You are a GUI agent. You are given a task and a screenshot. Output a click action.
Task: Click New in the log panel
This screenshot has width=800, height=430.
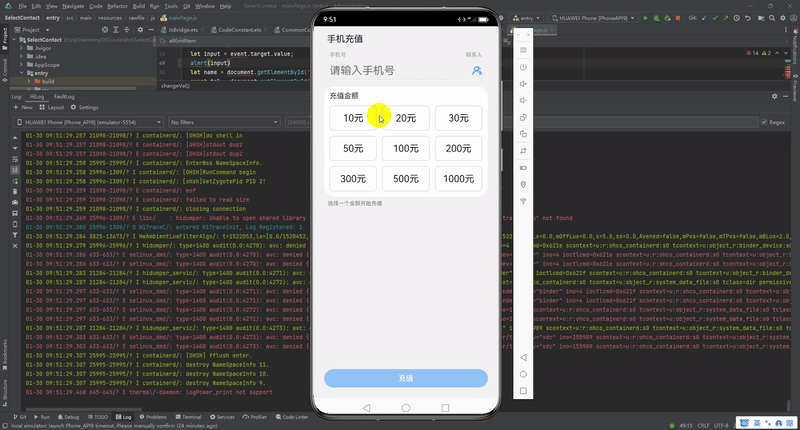[23, 108]
